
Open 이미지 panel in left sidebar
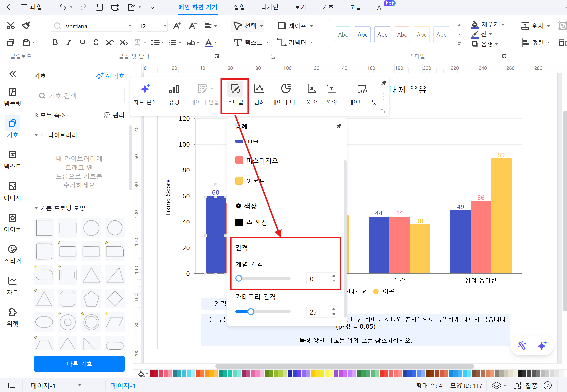pos(13,191)
